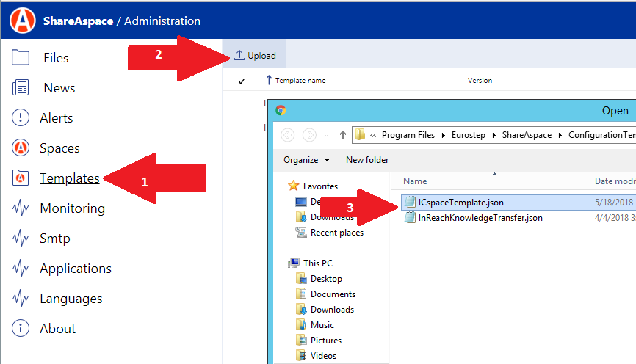Open the Applications menu item
The image size is (636, 364).
coord(76,269)
